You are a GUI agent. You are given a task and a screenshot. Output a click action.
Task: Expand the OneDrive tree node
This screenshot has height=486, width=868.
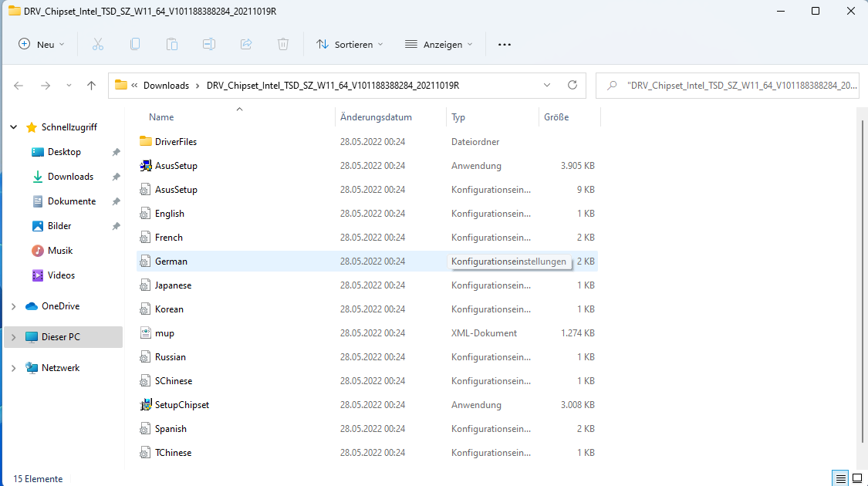click(14, 306)
